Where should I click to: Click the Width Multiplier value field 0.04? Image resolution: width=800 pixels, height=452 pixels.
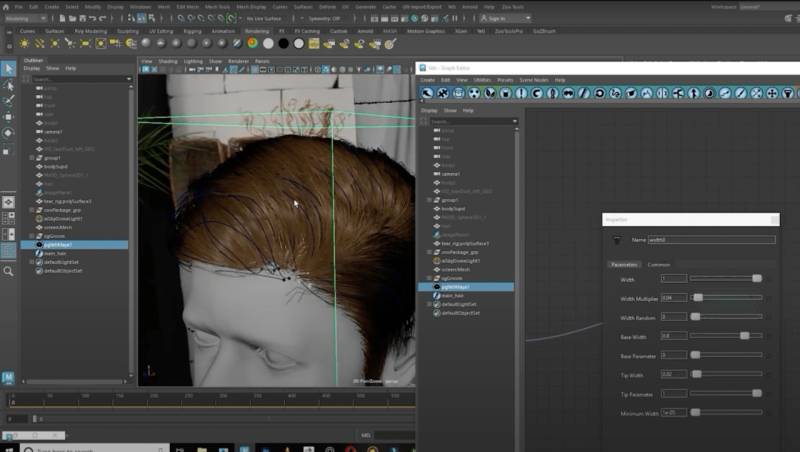[x=673, y=297]
